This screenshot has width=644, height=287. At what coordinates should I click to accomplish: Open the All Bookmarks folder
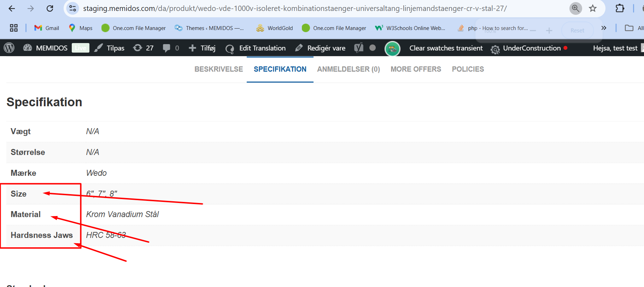pos(634,28)
